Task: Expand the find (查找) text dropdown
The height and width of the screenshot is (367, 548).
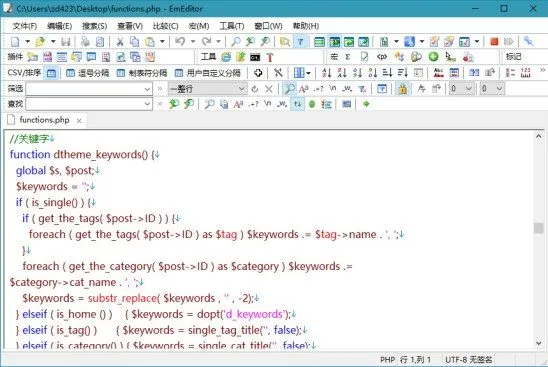Action: click(x=147, y=104)
